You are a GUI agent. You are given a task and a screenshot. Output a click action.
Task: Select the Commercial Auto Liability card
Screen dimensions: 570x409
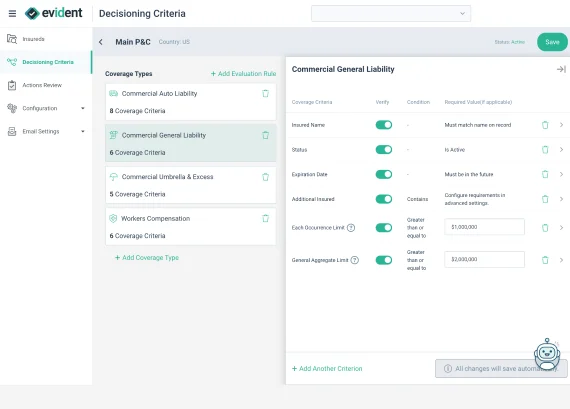[x=190, y=102]
